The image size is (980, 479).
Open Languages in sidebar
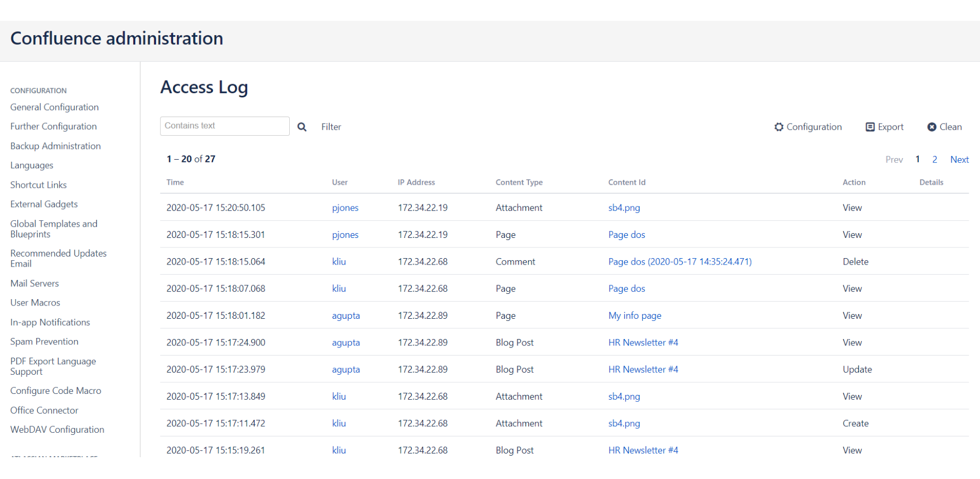(31, 166)
